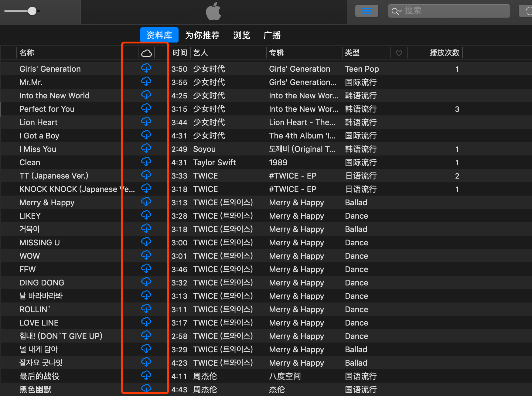Download I Miss You via cloud icon

click(146, 148)
